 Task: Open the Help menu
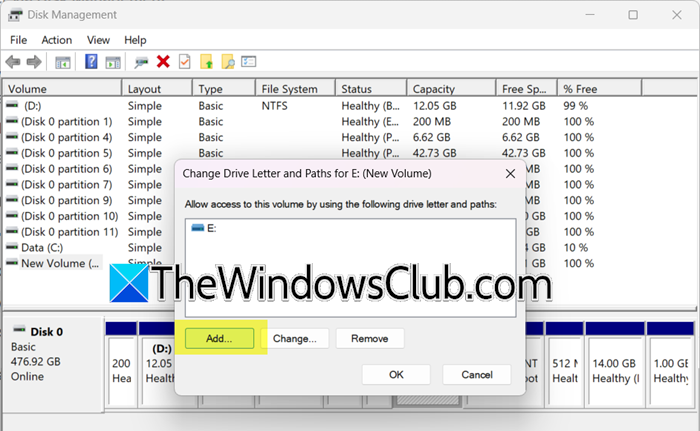pyautogui.click(x=135, y=40)
